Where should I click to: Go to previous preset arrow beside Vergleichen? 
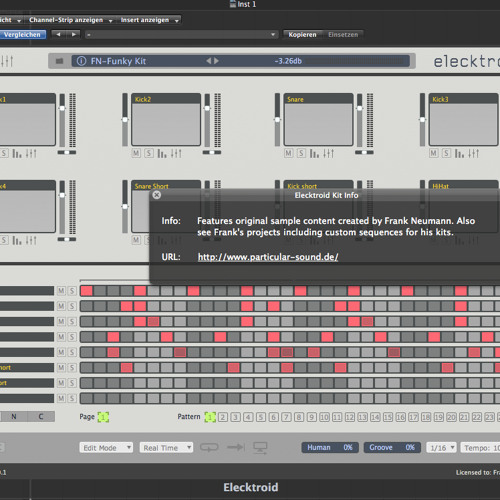[59, 34]
